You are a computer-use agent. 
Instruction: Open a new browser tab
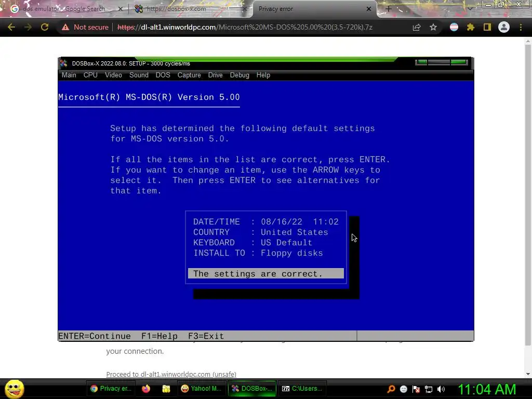pyautogui.click(x=389, y=9)
